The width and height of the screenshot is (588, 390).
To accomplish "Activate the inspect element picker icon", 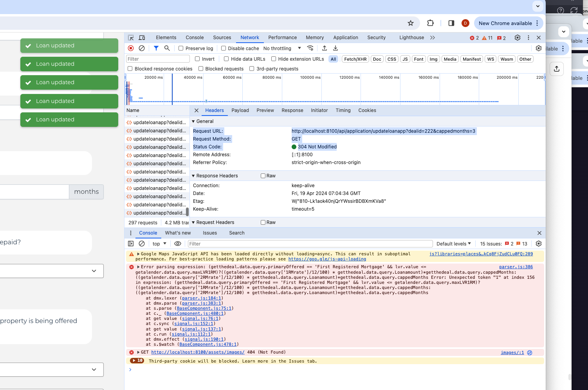I will tap(131, 38).
